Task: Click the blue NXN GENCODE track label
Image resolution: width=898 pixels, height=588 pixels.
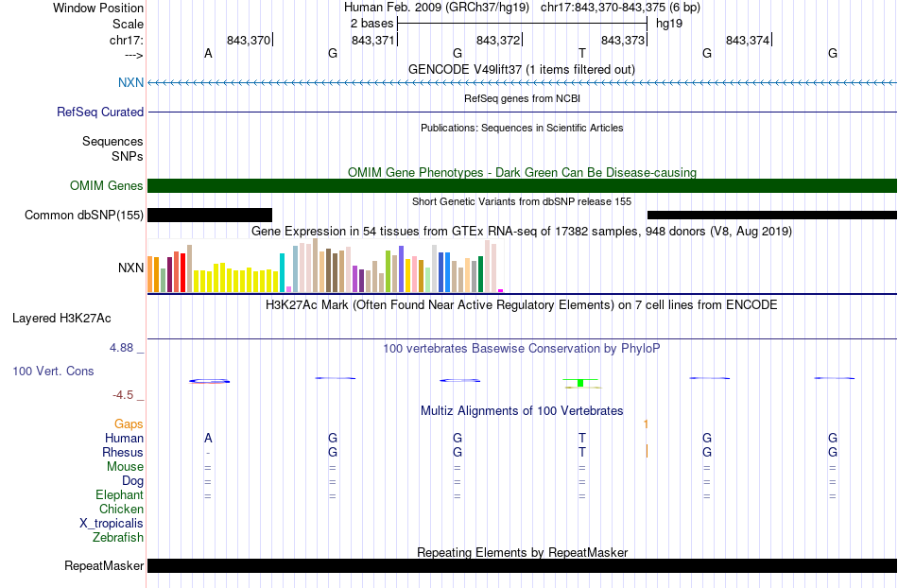Action: click(130, 82)
